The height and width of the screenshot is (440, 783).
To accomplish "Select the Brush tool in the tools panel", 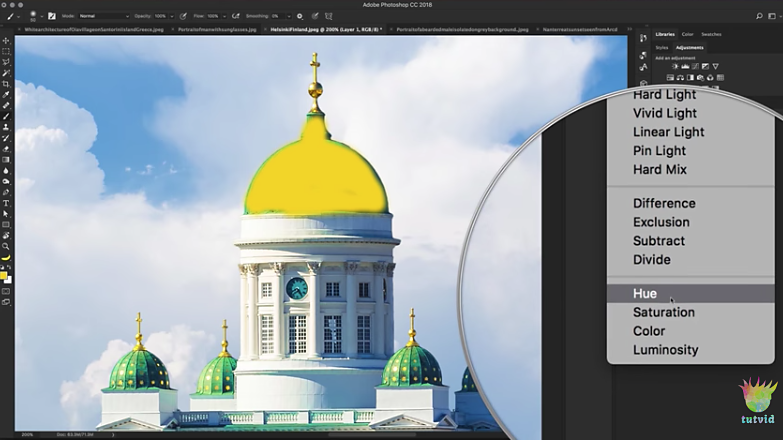I will point(6,116).
